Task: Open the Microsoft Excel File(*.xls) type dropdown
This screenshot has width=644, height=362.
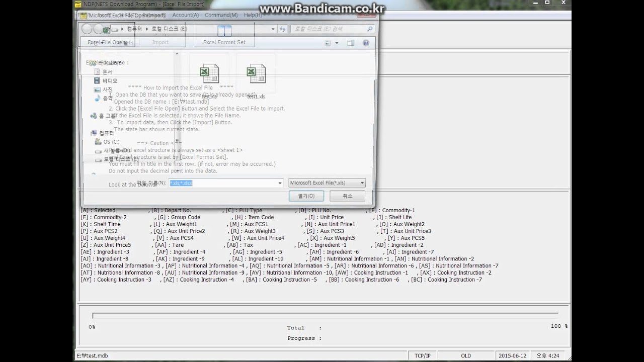Action: [x=327, y=183]
